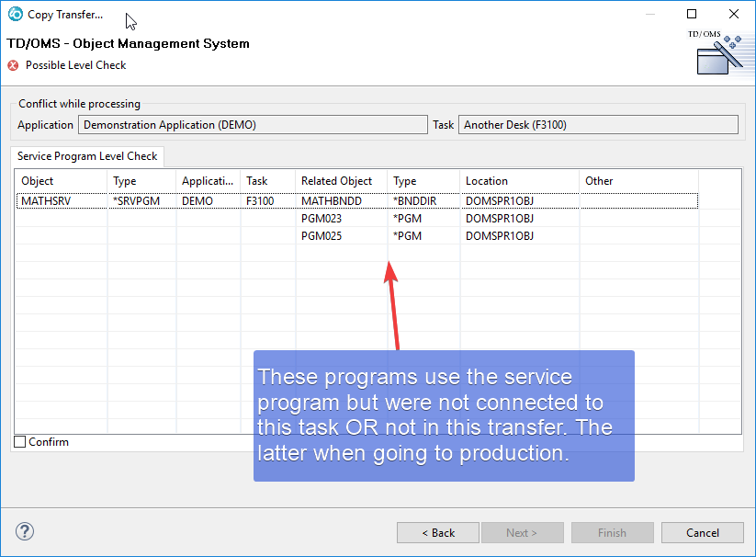Sort by the Object column header
Image resolution: width=756 pixels, height=557 pixels.
point(61,181)
